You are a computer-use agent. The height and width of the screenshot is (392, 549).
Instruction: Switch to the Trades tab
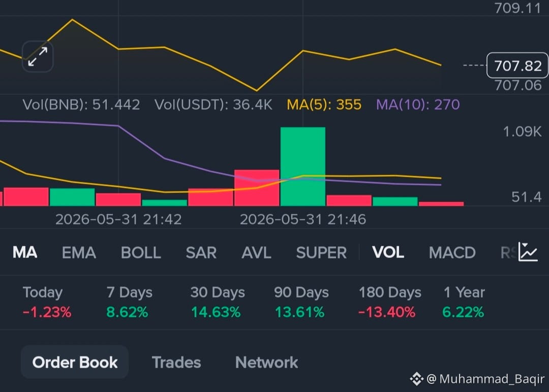pyautogui.click(x=176, y=362)
